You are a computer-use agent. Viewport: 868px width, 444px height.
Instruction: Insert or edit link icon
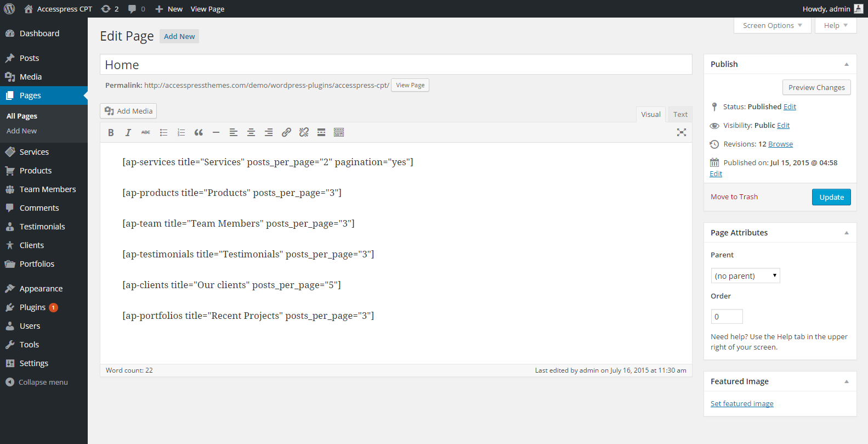pos(286,132)
